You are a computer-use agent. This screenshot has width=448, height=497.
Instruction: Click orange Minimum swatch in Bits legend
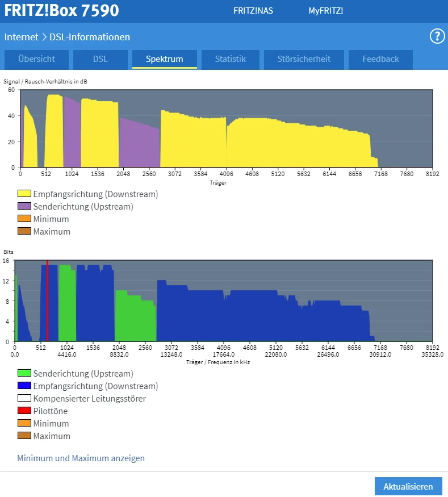[24, 423]
